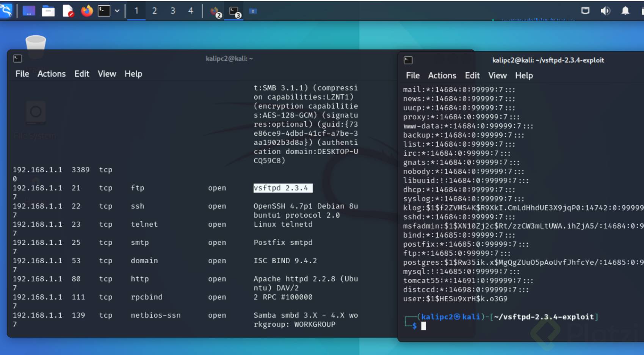Open Help menu in the vsftpd-2.3.4-exploit terminal

(x=524, y=75)
